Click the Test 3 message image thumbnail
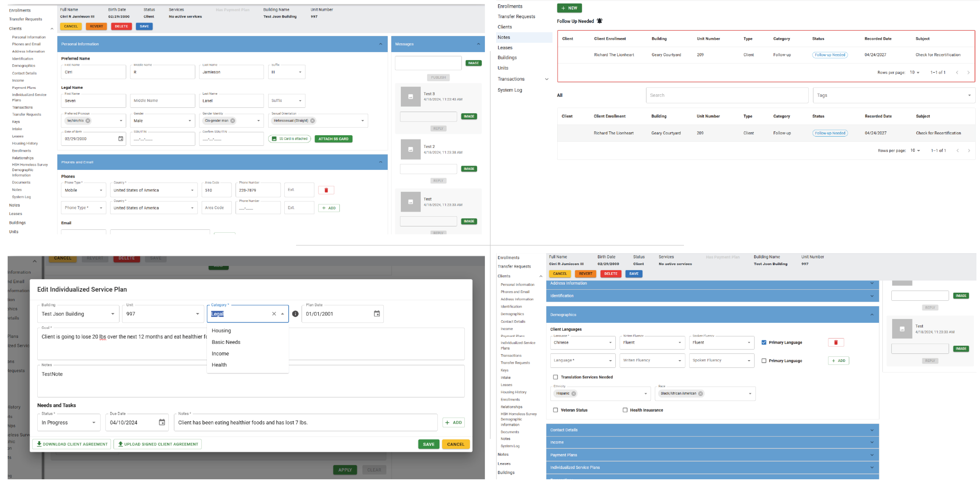Screen dimensions: 980x490 [x=411, y=96]
